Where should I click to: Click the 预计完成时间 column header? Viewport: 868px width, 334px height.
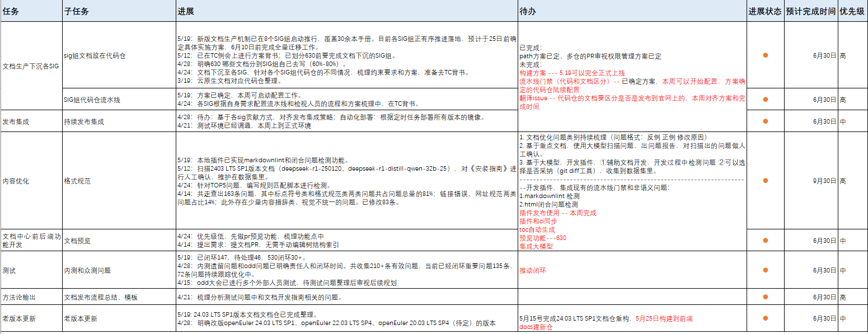(x=810, y=11)
